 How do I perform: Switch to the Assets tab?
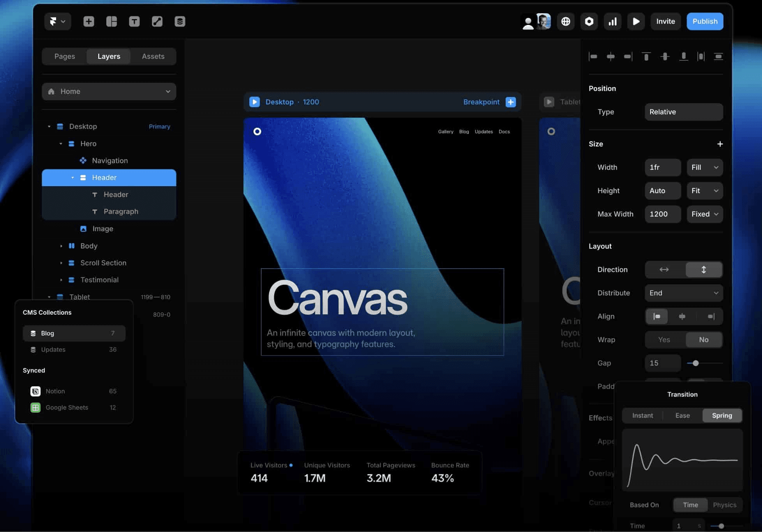(153, 56)
